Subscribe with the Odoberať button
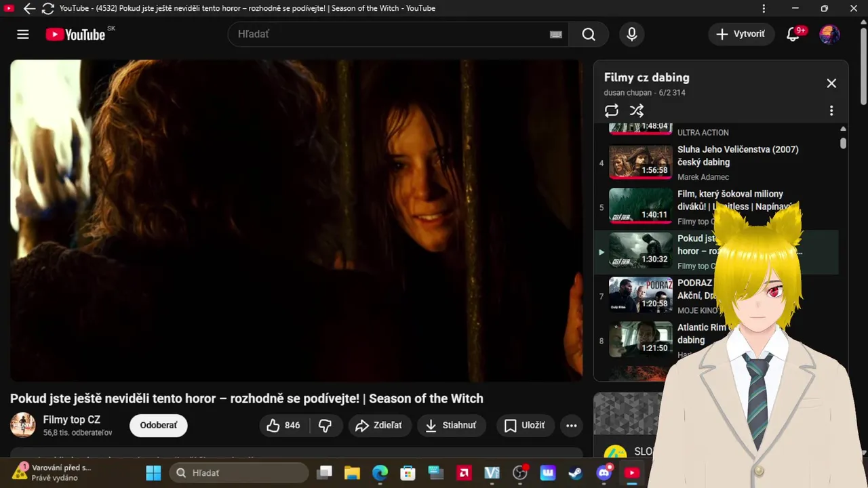Image resolution: width=868 pixels, height=488 pixels. click(159, 425)
